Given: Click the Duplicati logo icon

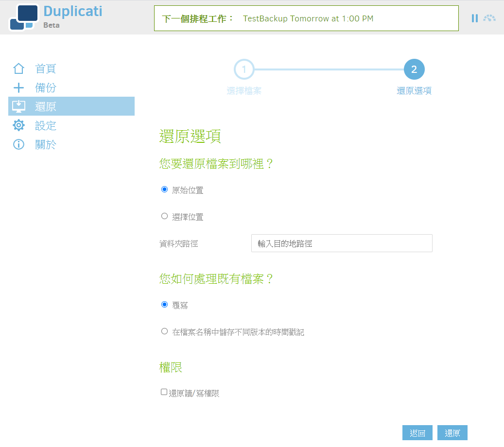Looking at the screenshot, I should (x=24, y=17).
